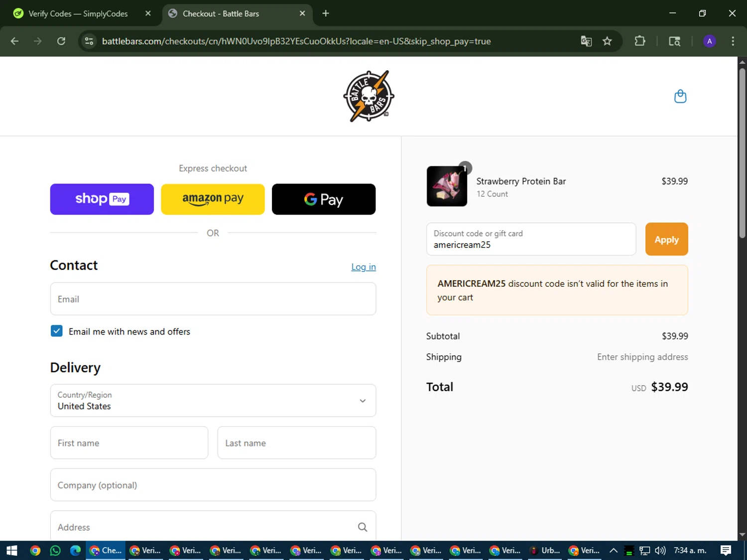747x560 pixels.
Task: Click into the First name field
Action: coord(129,443)
